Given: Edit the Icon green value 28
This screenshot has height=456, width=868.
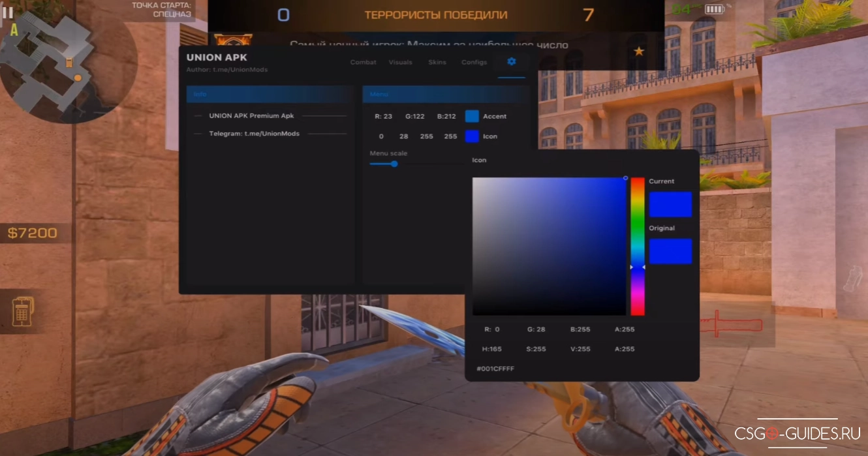Looking at the screenshot, I should pyautogui.click(x=404, y=136).
